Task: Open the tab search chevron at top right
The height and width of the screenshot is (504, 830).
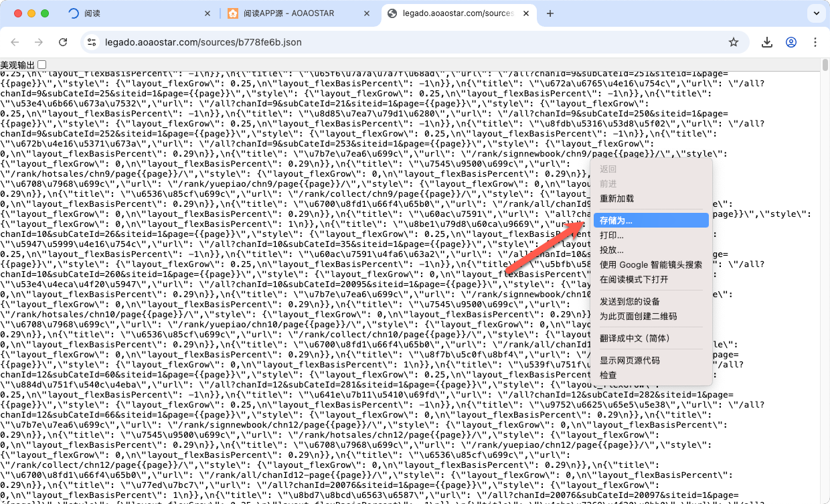Action: coord(815,13)
